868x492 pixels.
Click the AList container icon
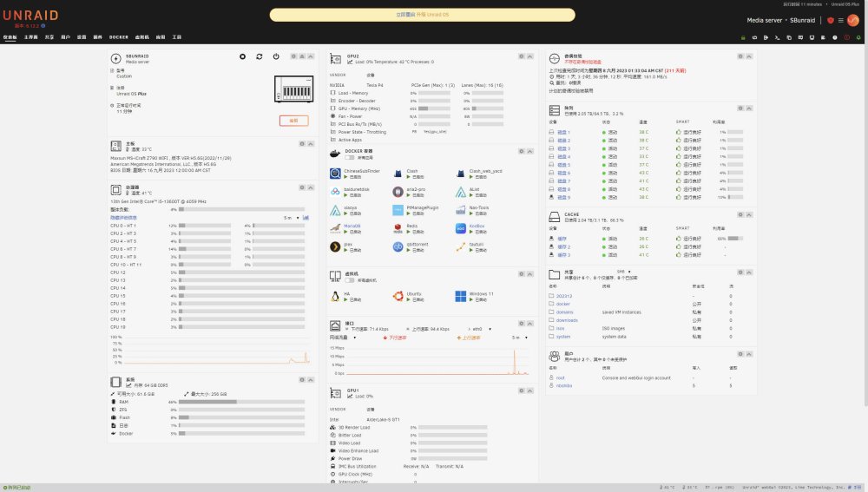461,192
